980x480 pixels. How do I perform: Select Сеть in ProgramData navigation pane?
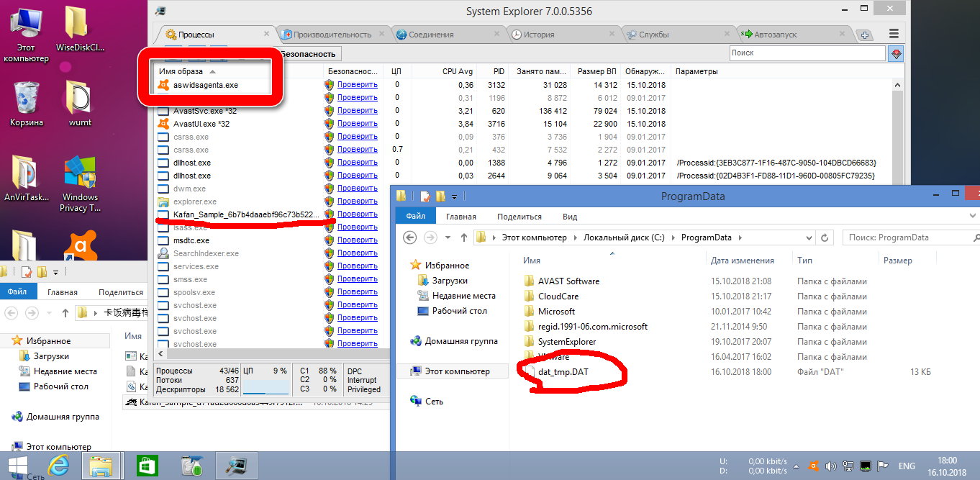434,402
